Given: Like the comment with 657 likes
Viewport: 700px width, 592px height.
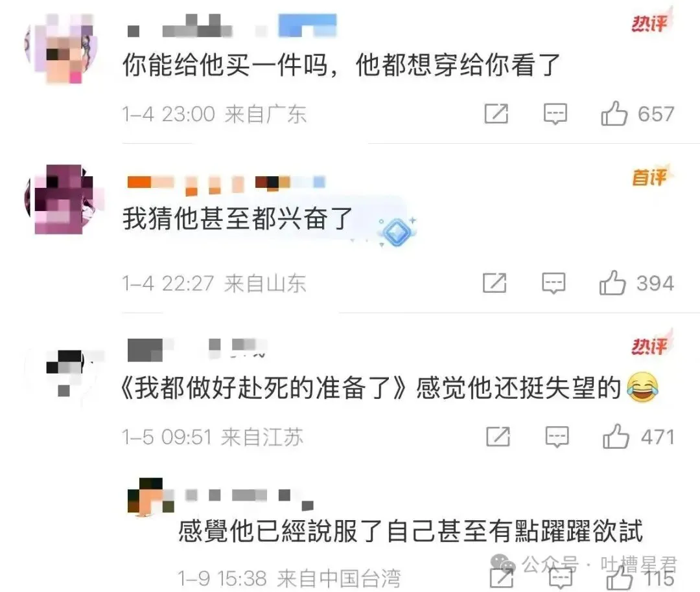Looking at the screenshot, I should (x=614, y=113).
